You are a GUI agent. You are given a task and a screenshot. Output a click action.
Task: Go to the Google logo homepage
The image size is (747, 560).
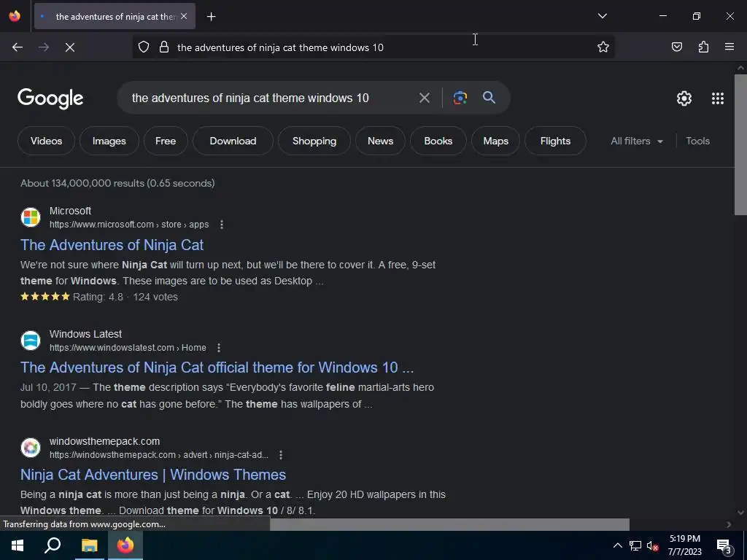pyautogui.click(x=50, y=98)
